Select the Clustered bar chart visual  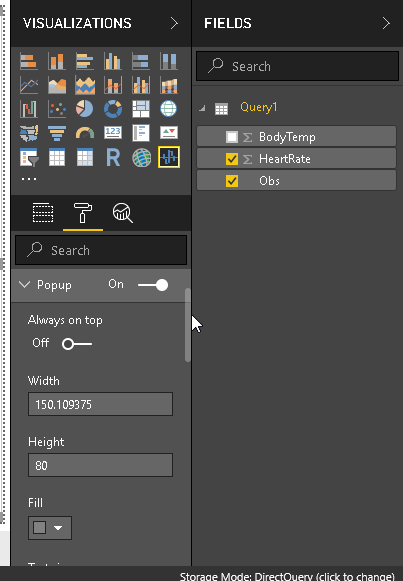click(85, 62)
